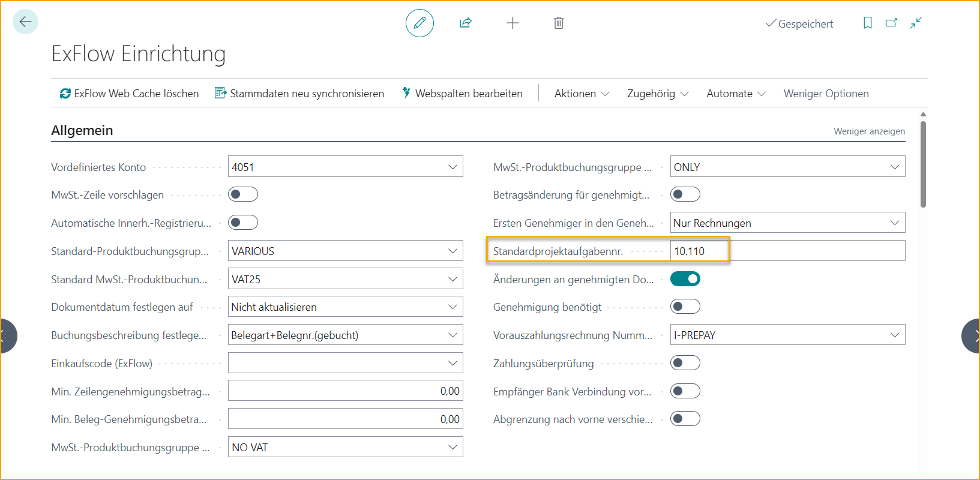Expand the Vordefiniertes Konto dropdown
This screenshot has height=480, width=980.
click(452, 167)
